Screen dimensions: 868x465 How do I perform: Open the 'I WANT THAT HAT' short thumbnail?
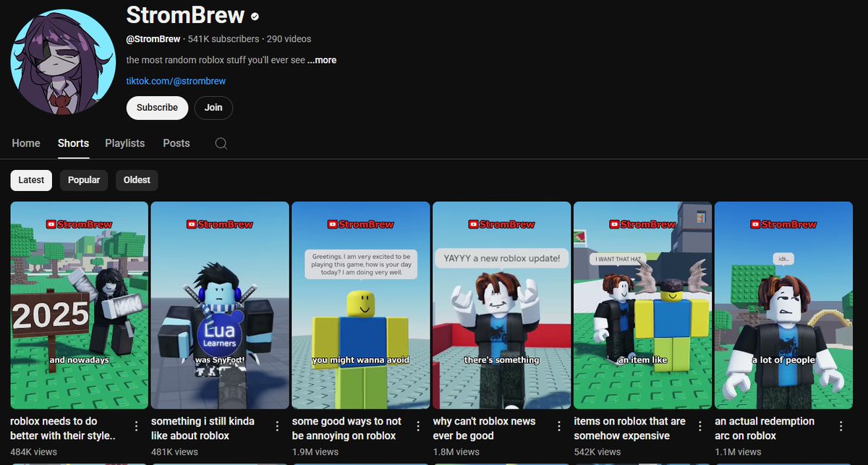click(643, 305)
